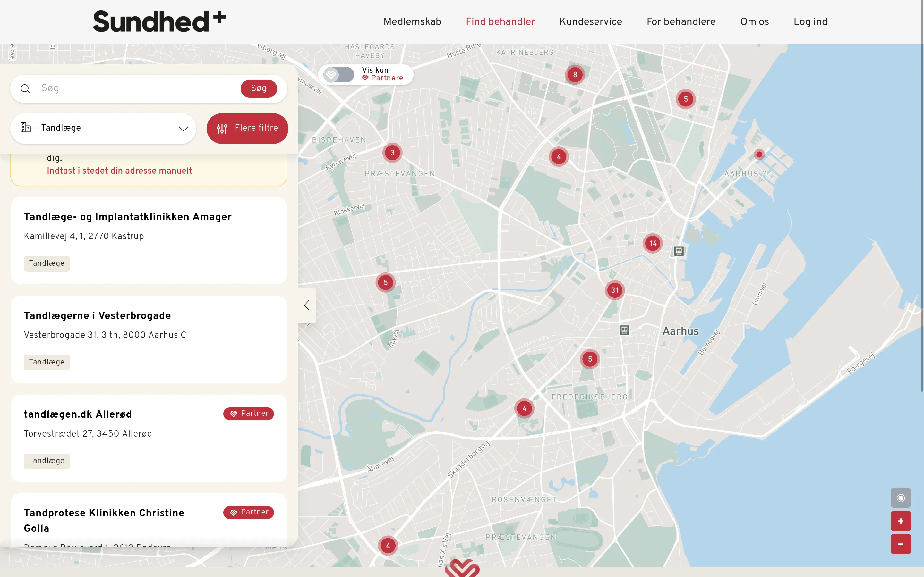Zoom out with the minus map button
The width and height of the screenshot is (924, 577).
tap(900, 544)
